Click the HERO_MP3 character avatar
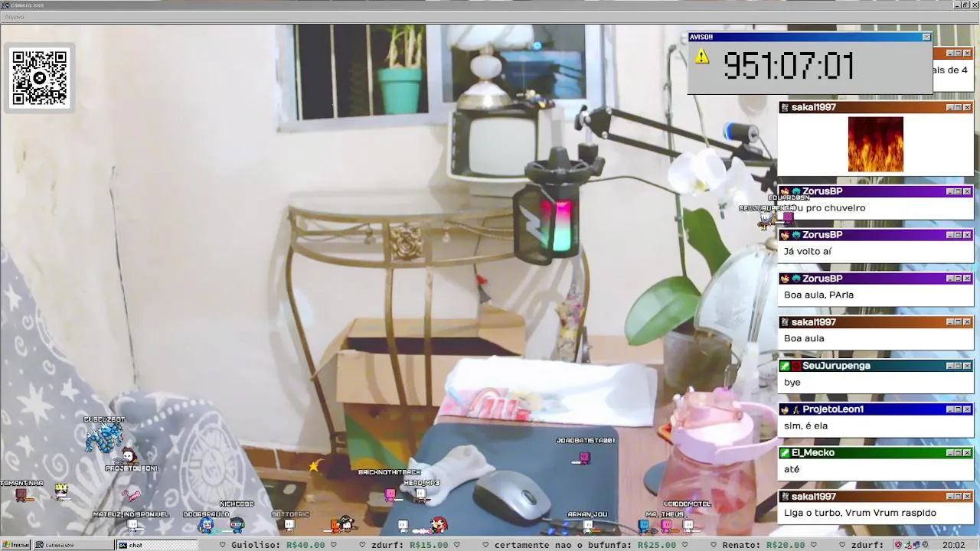 click(x=421, y=494)
